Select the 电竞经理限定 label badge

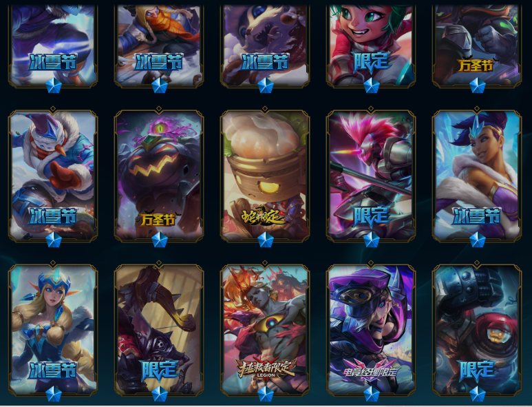(x=370, y=371)
